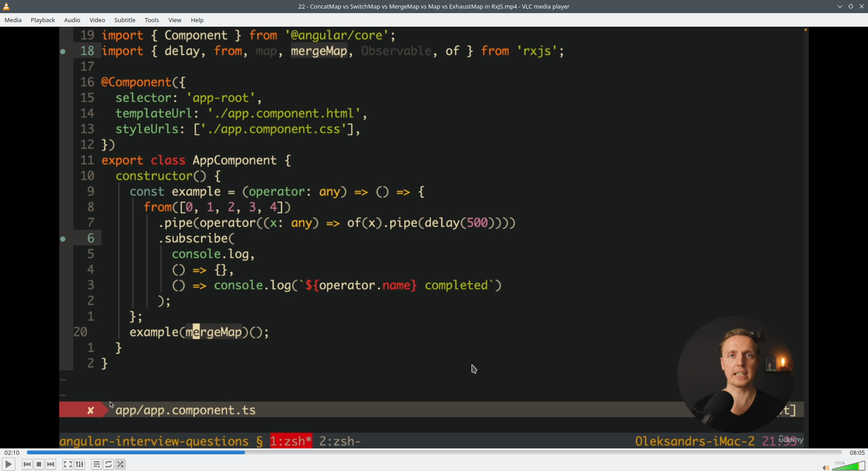868x471 pixels.
Task: Click the VLC cone icon in title bar
Action: pos(6,6)
